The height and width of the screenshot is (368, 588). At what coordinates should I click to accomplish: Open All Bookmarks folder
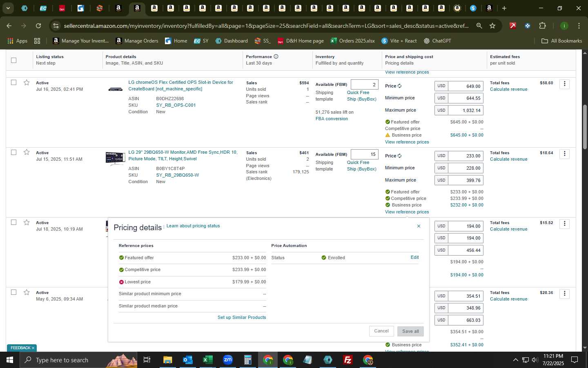[x=561, y=41]
